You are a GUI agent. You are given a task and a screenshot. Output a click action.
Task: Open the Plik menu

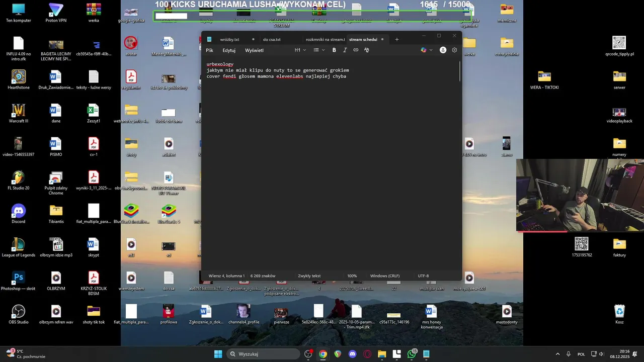click(209, 50)
